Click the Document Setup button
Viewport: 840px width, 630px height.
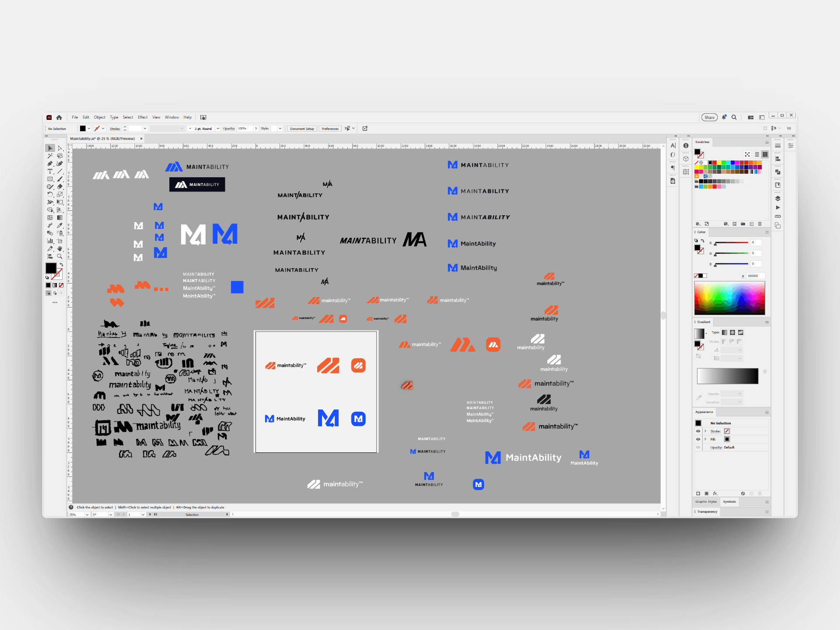click(302, 129)
